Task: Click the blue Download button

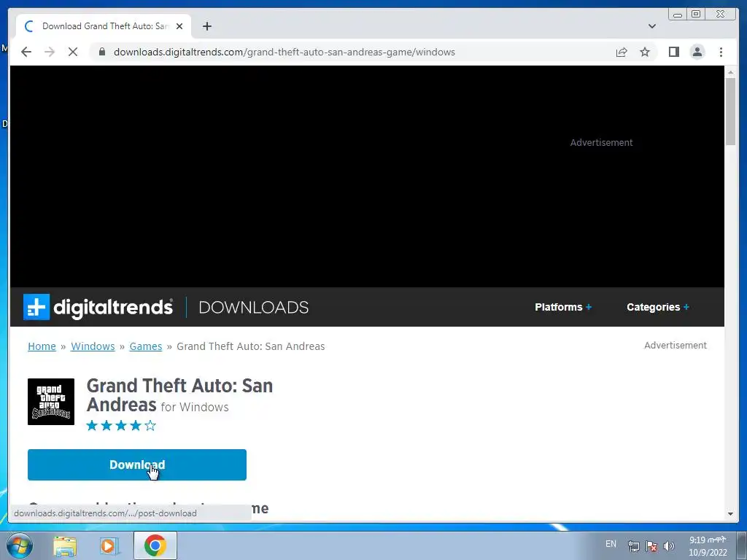Action: pyautogui.click(x=137, y=464)
